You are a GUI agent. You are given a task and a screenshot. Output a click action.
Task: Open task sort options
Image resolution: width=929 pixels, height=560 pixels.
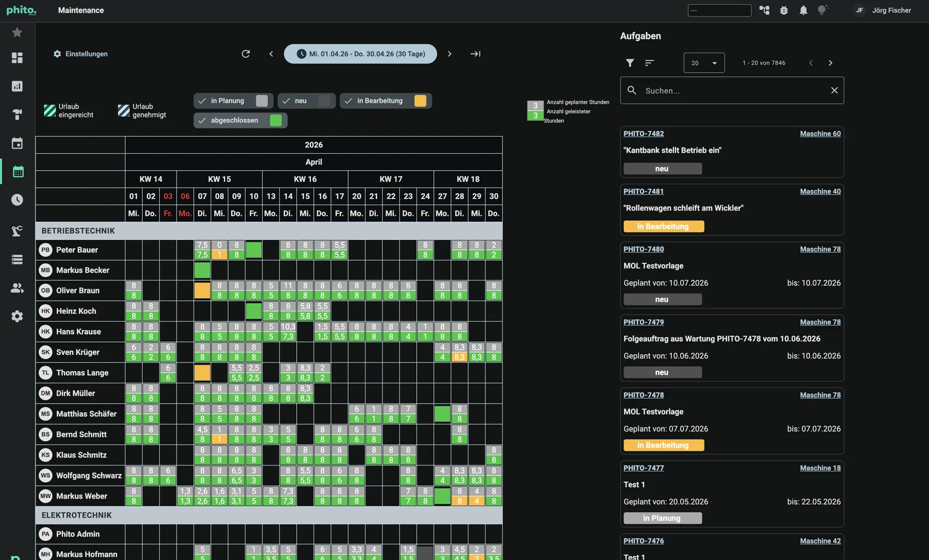pos(649,63)
